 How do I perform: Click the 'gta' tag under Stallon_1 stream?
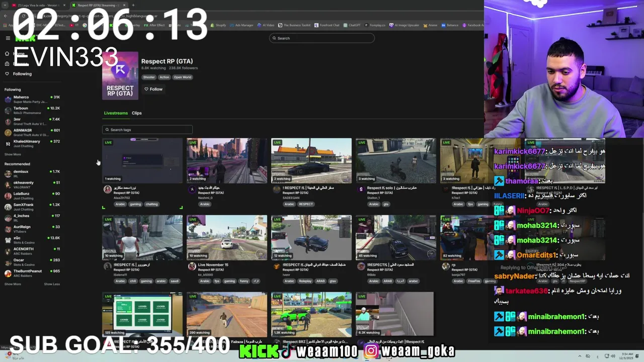click(x=386, y=204)
